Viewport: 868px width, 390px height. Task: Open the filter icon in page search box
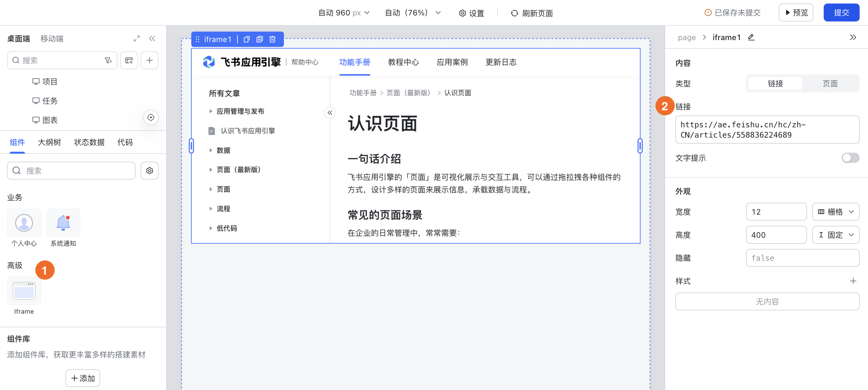[x=108, y=60]
